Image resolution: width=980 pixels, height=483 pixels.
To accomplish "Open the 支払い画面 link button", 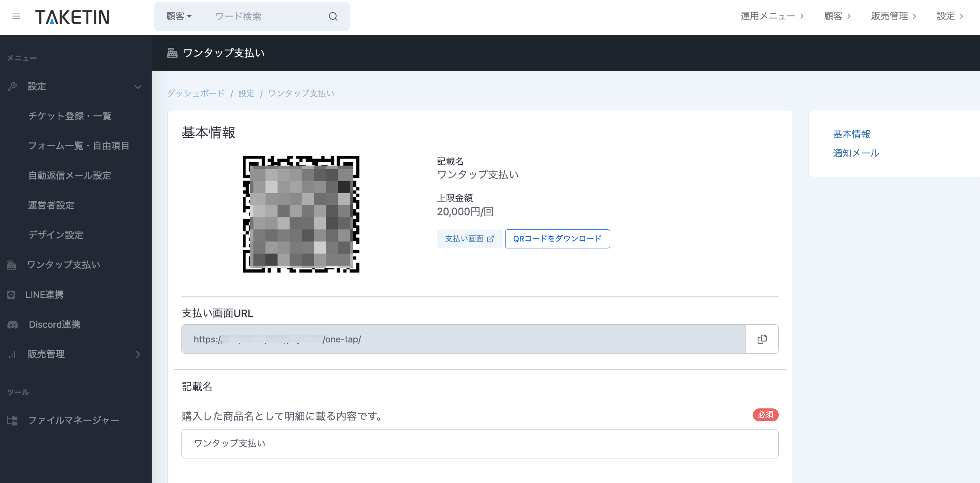I will [x=469, y=239].
